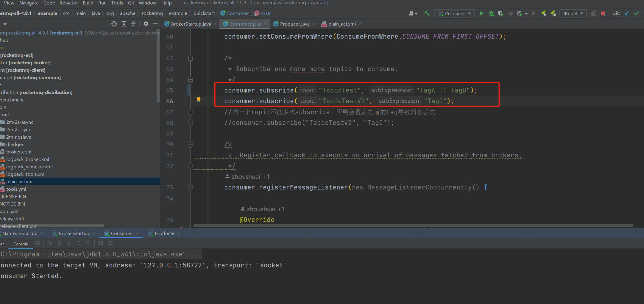
Task: Click zhoushuai +1 author hint above line 73
Action: [247, 177]
